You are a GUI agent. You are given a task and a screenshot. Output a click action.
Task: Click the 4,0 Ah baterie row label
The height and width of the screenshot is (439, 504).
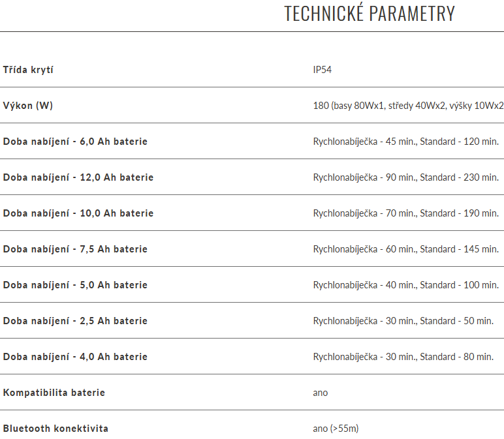(x=75, y=357)
